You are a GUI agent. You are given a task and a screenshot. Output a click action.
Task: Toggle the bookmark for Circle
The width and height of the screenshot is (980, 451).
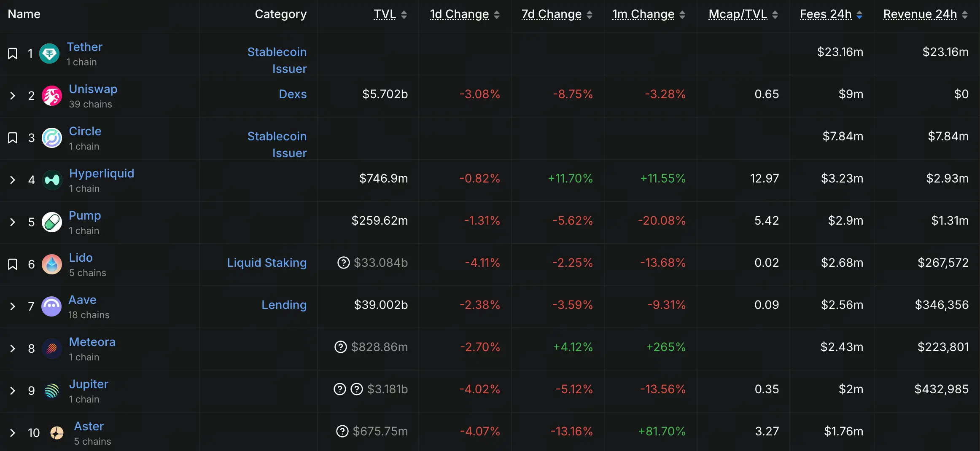pos(13,138)
